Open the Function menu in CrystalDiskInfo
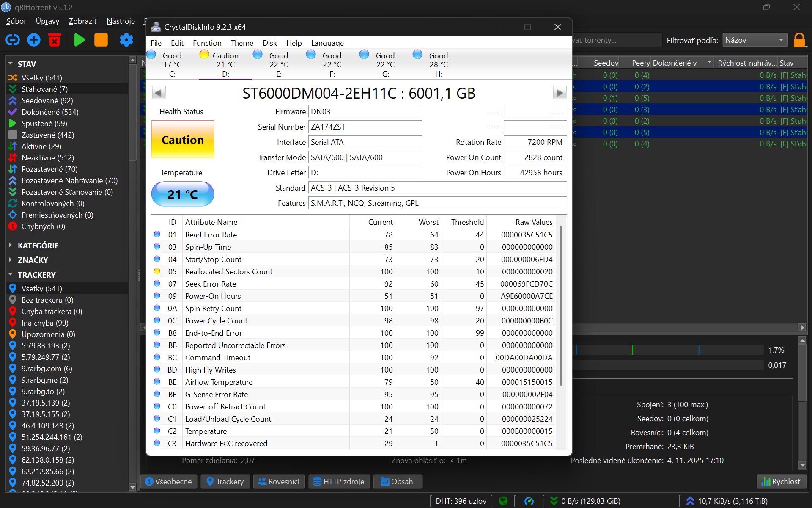The image size is (812, 508). pos(207,43)
